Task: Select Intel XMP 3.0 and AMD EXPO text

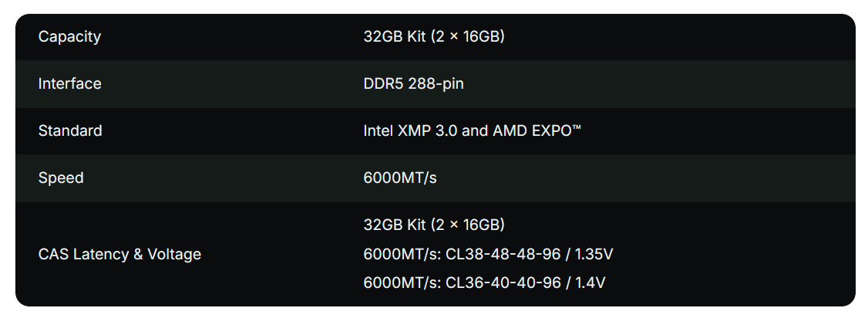Action: point(473,130)
